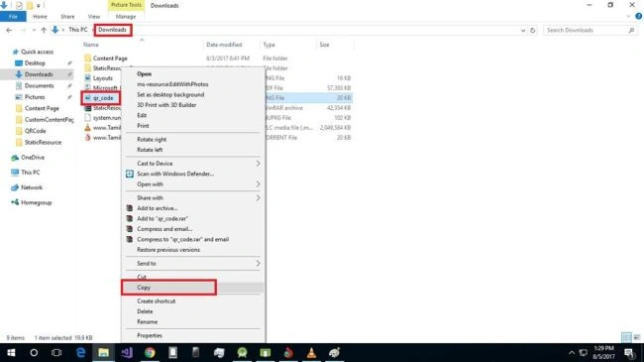The image size is (644, 362).
Task: Switch to Details view icon in status bar
Action: [x=626, y=337]
